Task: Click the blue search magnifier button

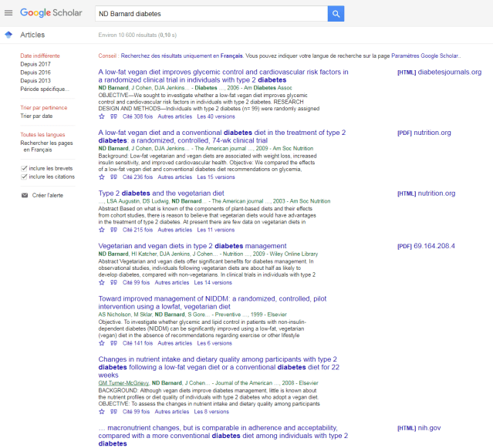Action: click(336, 13)
